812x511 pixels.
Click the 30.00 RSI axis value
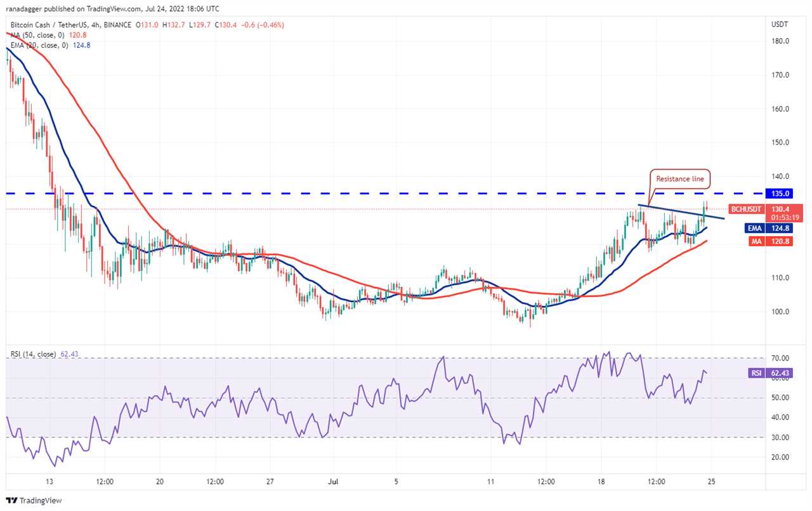(780, 437)
